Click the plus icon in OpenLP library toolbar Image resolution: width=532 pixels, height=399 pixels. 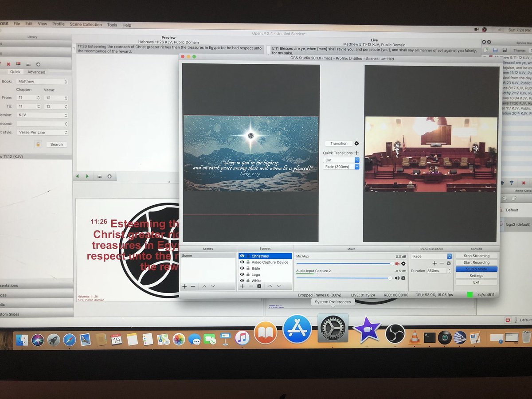38,64
